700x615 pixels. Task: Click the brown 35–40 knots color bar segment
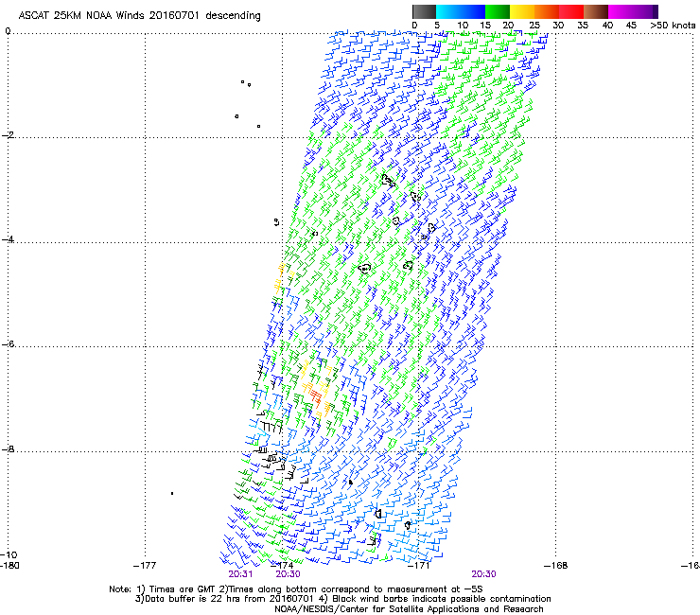(596, 11)
